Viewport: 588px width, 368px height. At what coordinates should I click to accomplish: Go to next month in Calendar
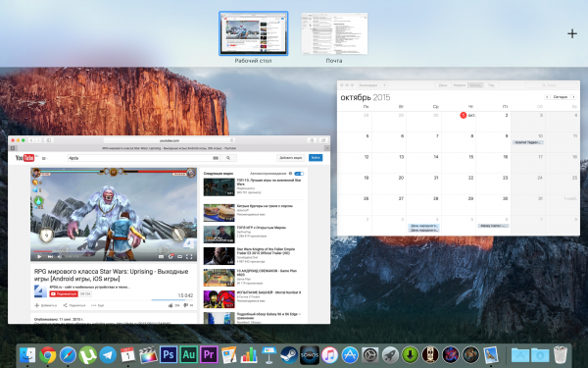click(x=573, y=97)
